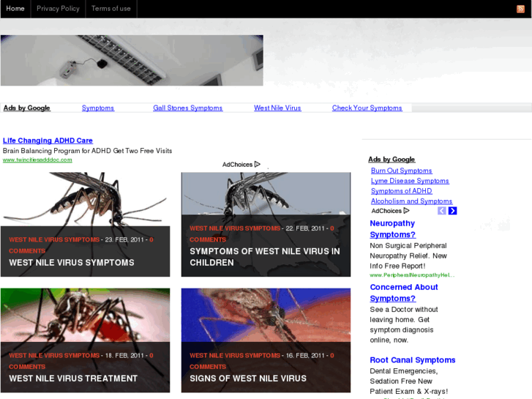Click the previous ads arrow icon
532x399 pixels.
442,211
